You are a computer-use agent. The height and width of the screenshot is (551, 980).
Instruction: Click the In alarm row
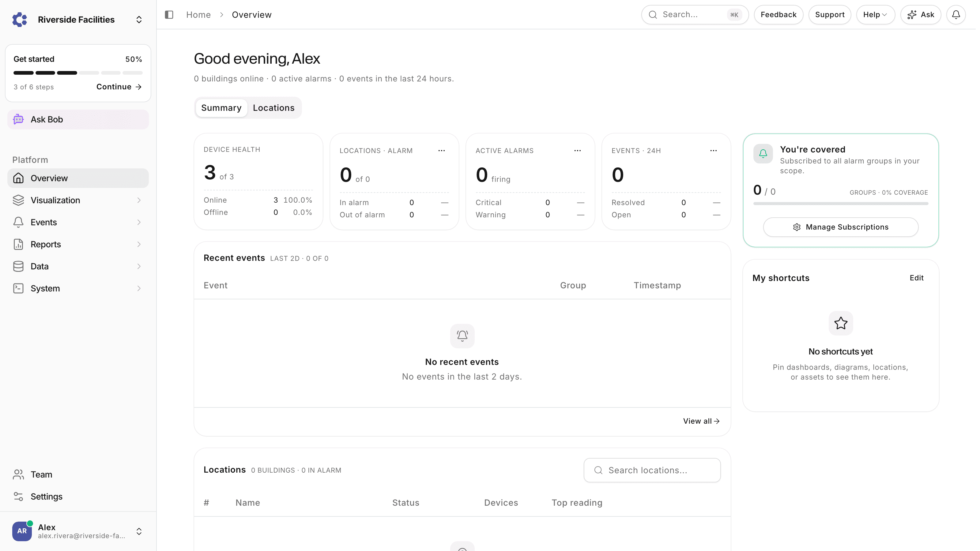394,202
